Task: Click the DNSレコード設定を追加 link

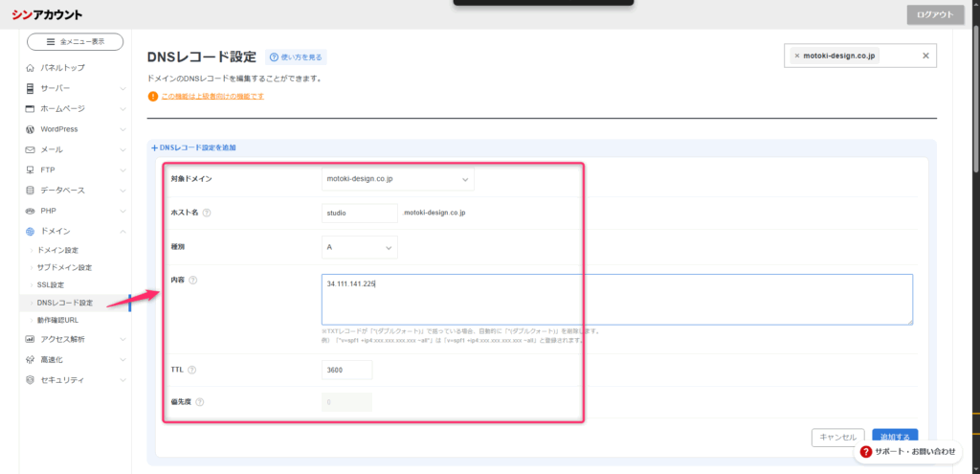Action: coord(193,147)
